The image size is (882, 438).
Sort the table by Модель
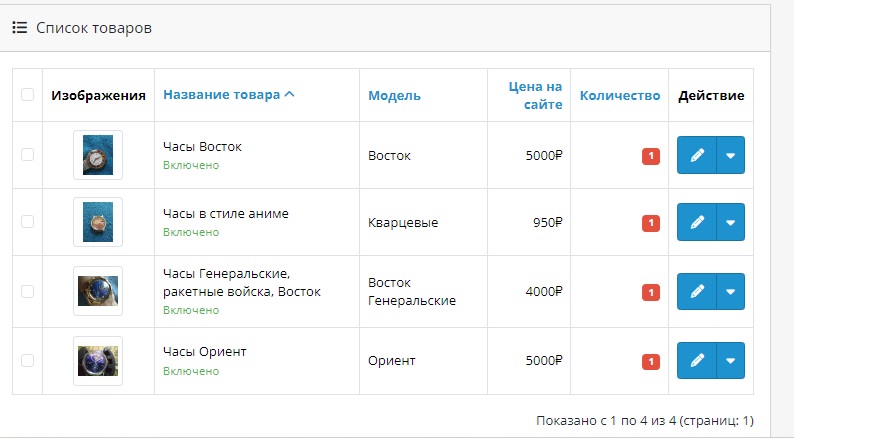click(394, 95)
